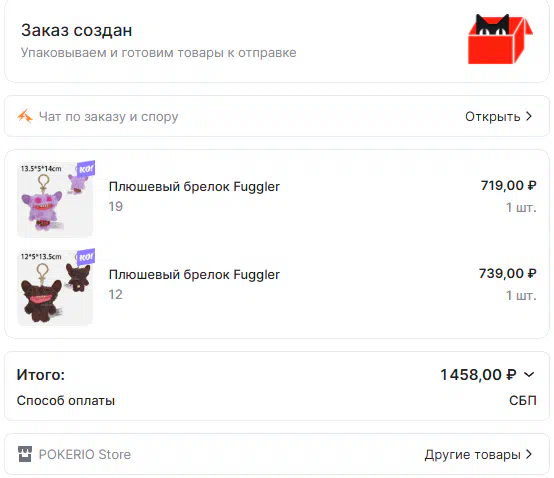Open the brown Fuggler keychain thumbnail
This screenshot has width=554, height=478.
tap(55, 288)
